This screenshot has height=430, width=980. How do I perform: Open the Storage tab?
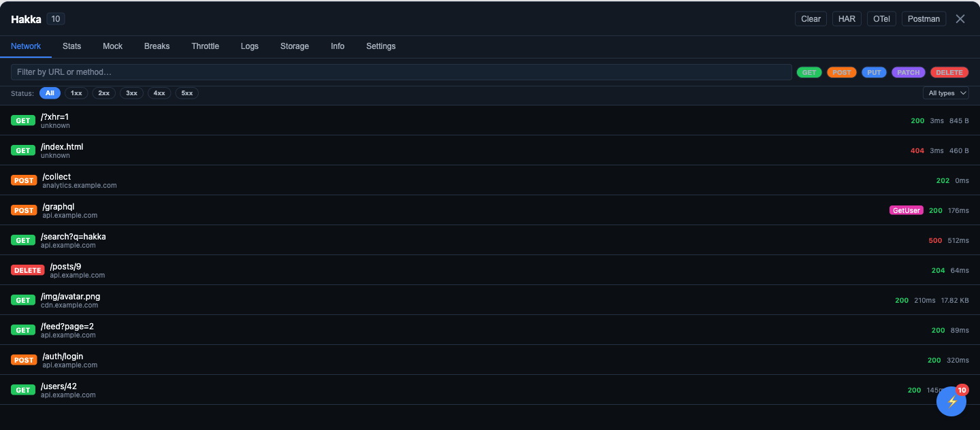(x=295, y=46)
